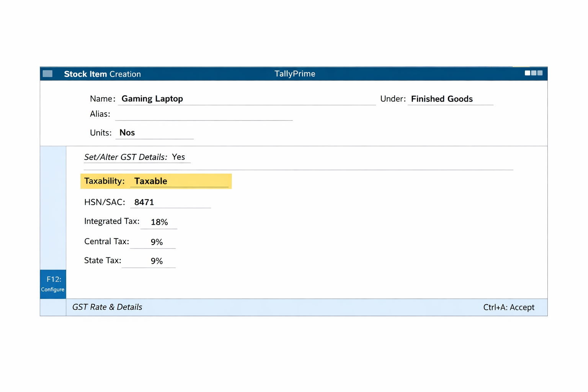Viewport: 588px width, 392px height.
Task: Click the State Tax field showing 9%
Action: [157, 261]
